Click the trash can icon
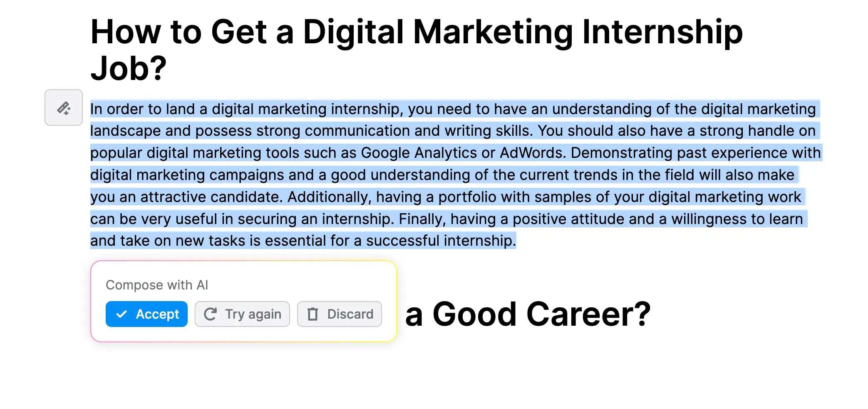This screenshot has width=868, height=409. (312, 314)
